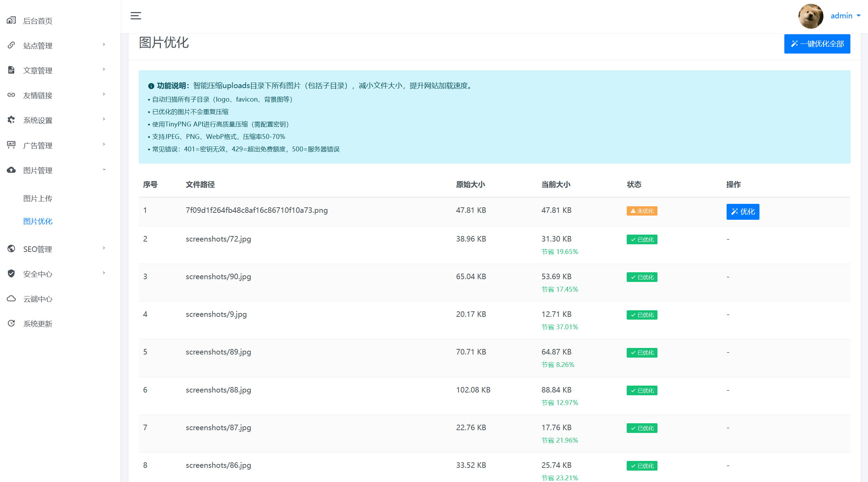Click the 系统设置 gear icon
This screenshot has height=482, width=868.
click(11, 120)
